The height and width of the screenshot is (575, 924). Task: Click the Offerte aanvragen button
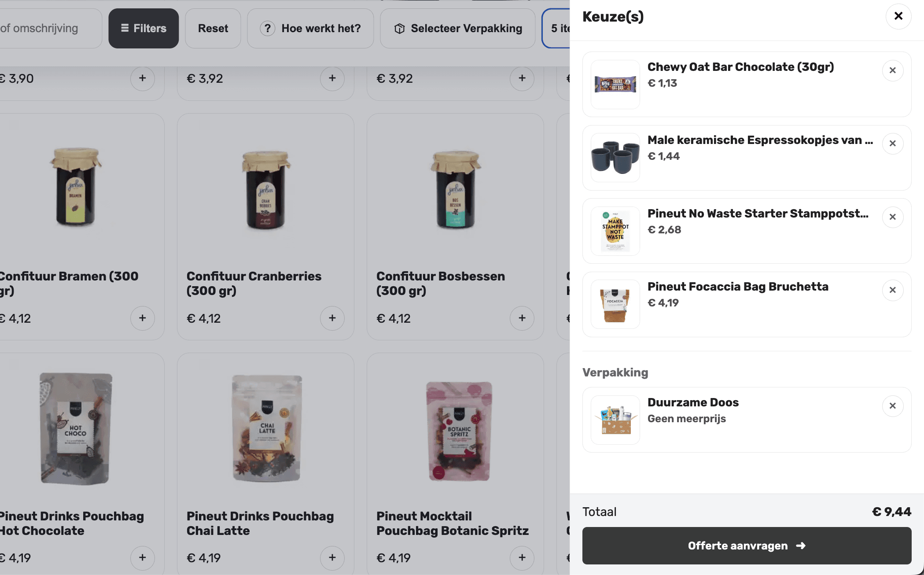point(747,546)
